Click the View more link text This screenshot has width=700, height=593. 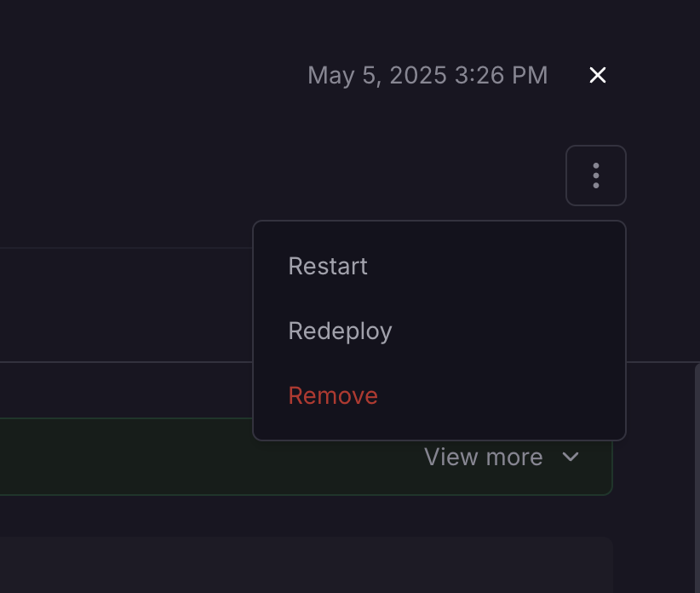484,457
